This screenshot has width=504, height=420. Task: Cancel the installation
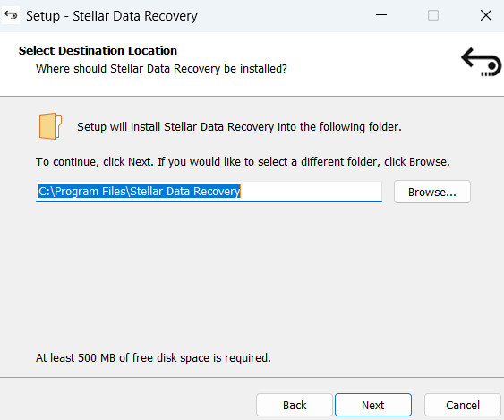pos(463,405)
